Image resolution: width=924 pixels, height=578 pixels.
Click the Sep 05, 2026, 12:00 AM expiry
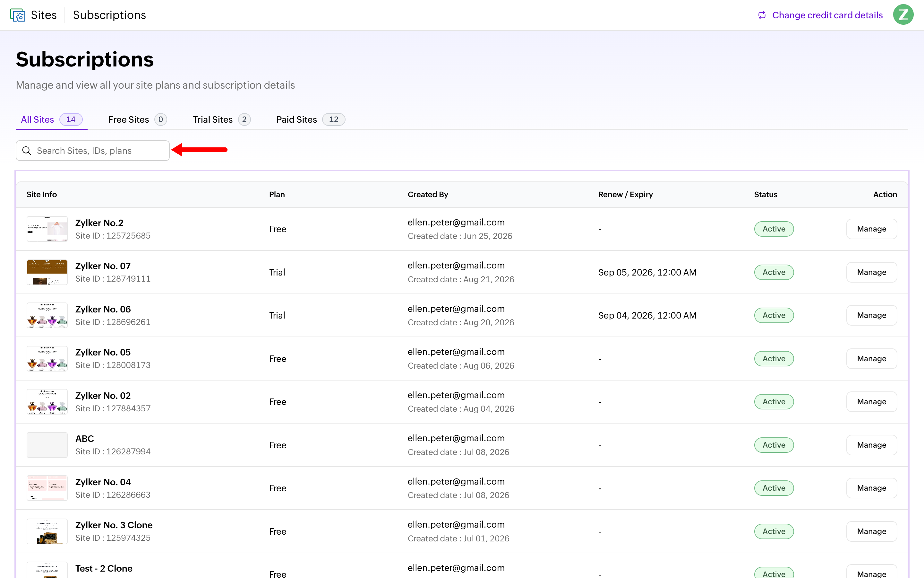(647, 272)
